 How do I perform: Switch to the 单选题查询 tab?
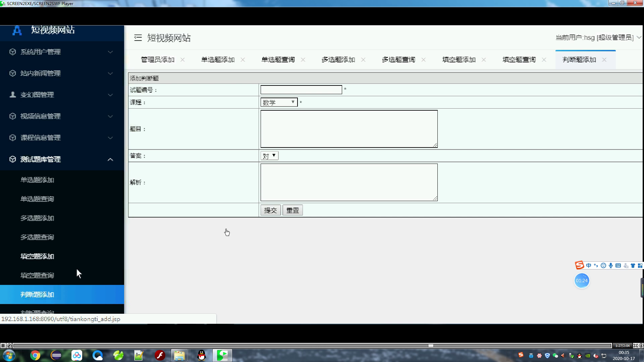(x=278, y=60)
